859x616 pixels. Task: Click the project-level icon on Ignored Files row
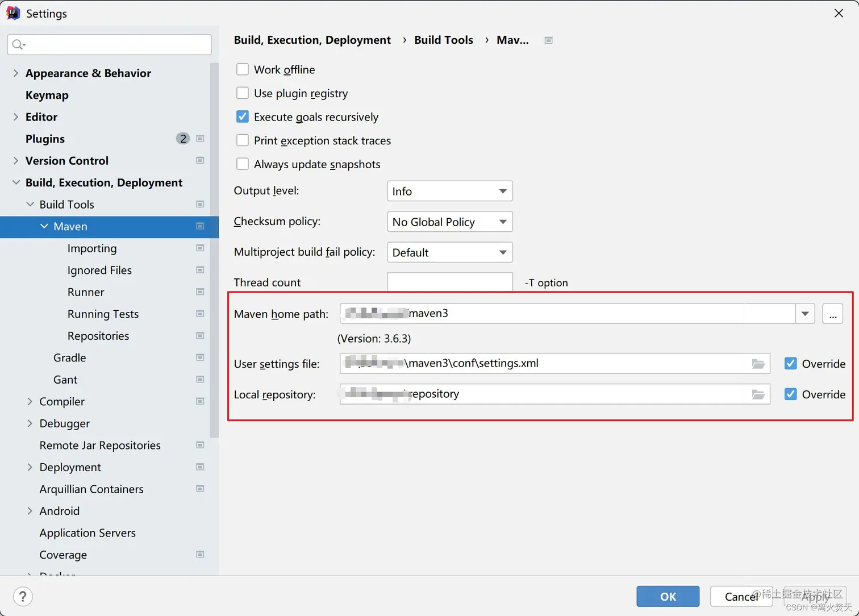[x=200, y=270]
